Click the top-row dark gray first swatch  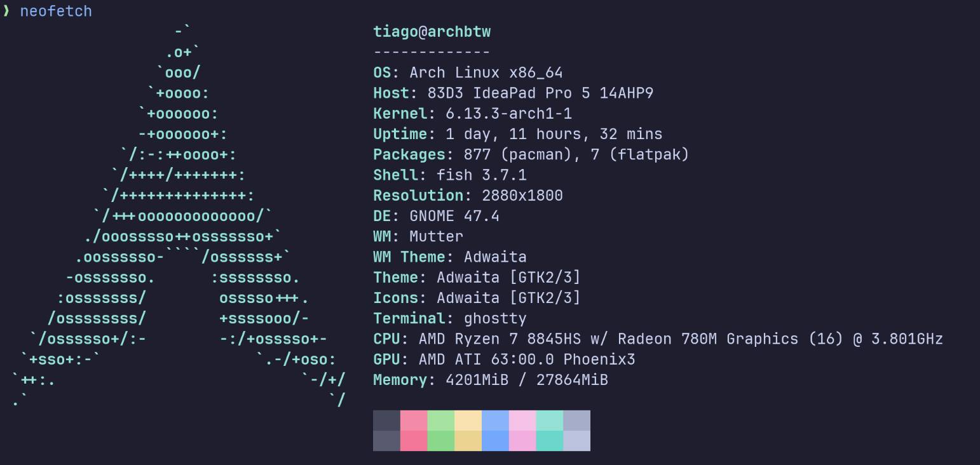tap(386, 421)
